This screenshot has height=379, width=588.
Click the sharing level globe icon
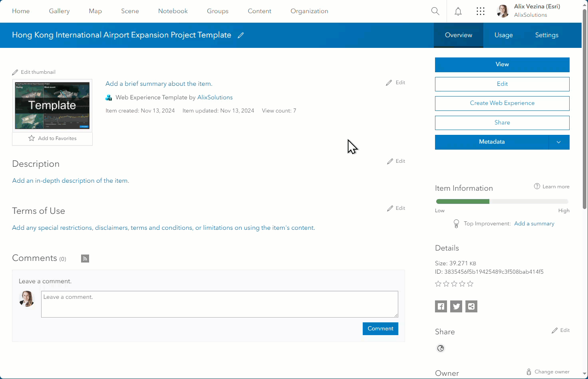(x=441, y=348)
